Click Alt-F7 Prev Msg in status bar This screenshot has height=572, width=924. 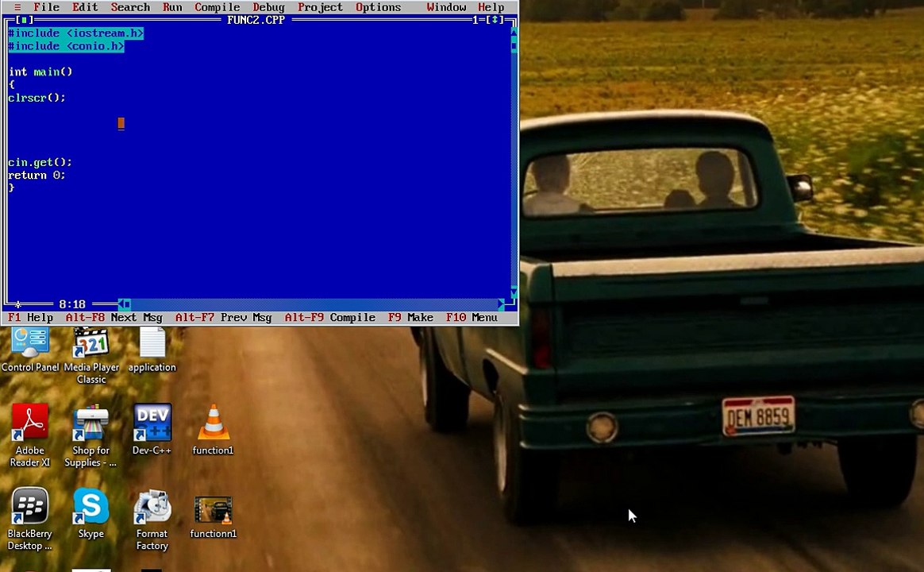pyautogui.click(x=223, y=317)
